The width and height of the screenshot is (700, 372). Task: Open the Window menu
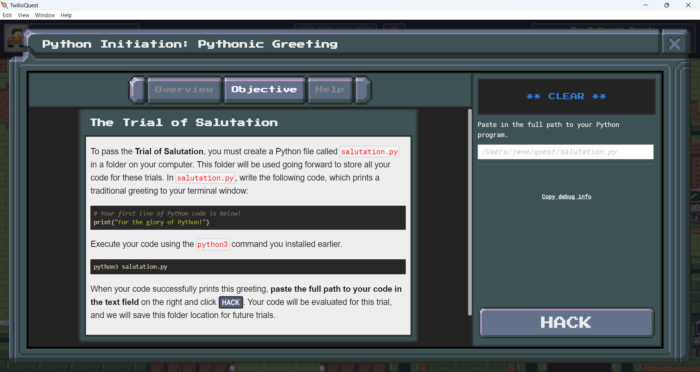[45, 15]
